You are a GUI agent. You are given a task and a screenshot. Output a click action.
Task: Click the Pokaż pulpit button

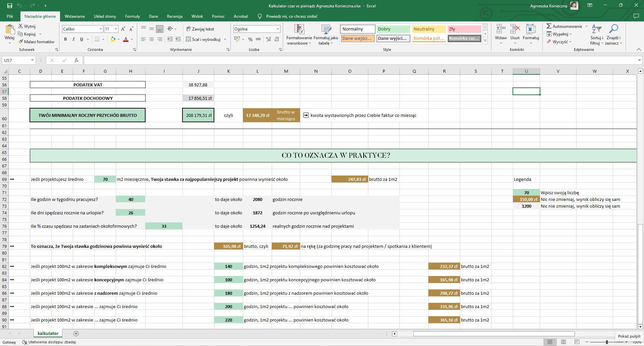tap(629, 336)
